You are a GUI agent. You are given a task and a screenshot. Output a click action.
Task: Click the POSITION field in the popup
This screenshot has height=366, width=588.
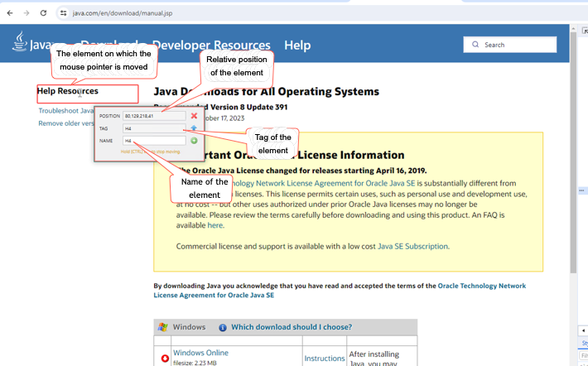tap(154, 116)
